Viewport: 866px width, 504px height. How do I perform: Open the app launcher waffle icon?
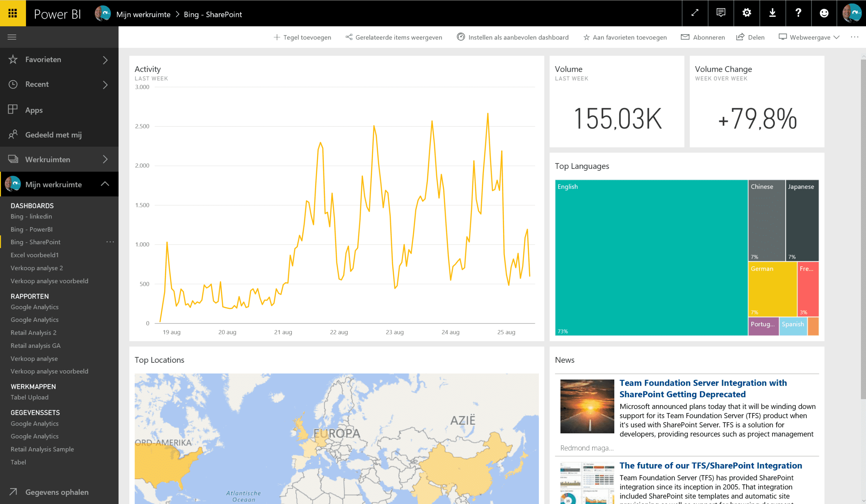[x=13, y=13]
